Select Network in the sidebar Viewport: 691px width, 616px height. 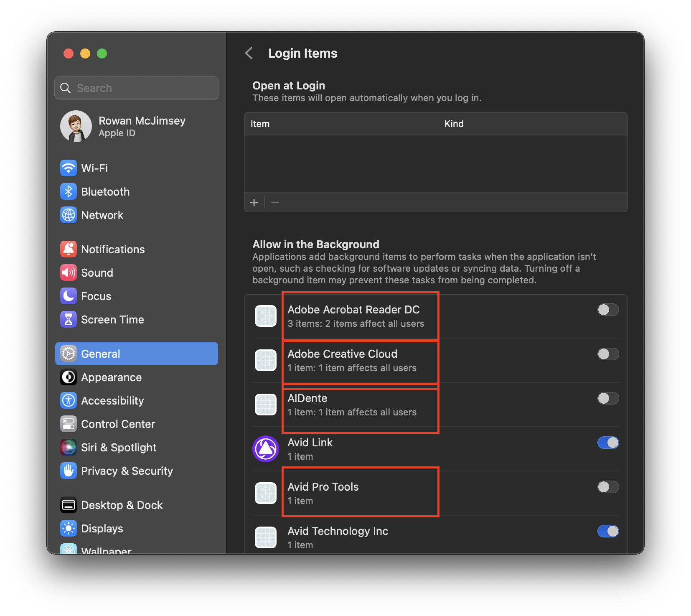click(x=137, y=215)
